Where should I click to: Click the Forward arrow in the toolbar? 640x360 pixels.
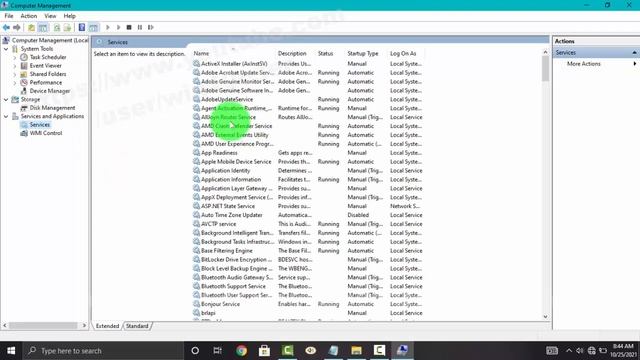coord(17,27)
